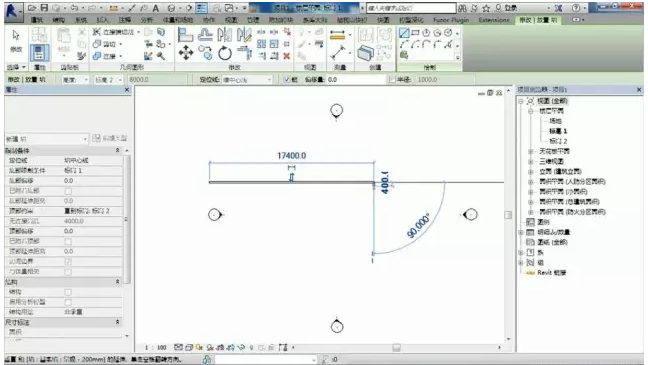This screenshot has height=365, width=648.
Task: Select Level 1 floor plan in Project Browser
Action: coord(558,131)
